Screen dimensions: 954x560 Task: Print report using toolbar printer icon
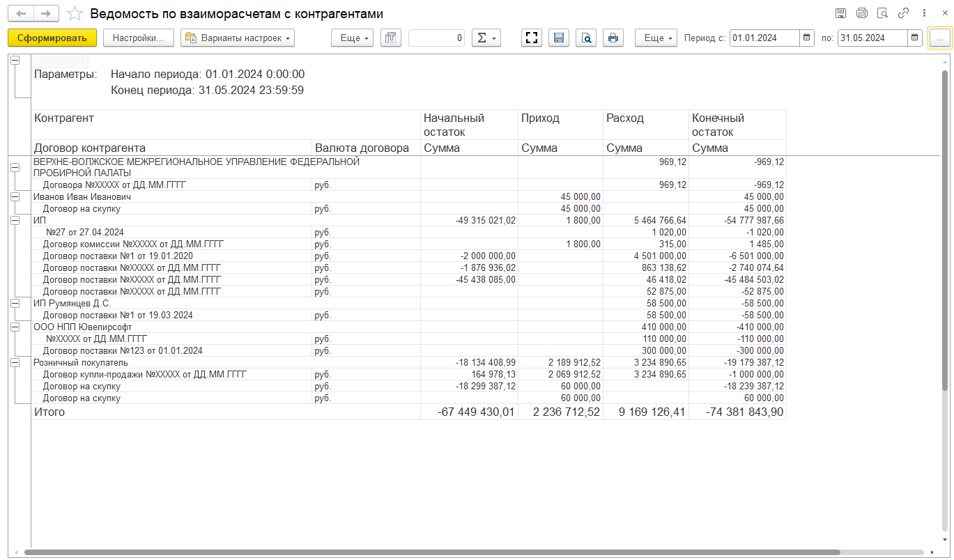pos(613,38)
